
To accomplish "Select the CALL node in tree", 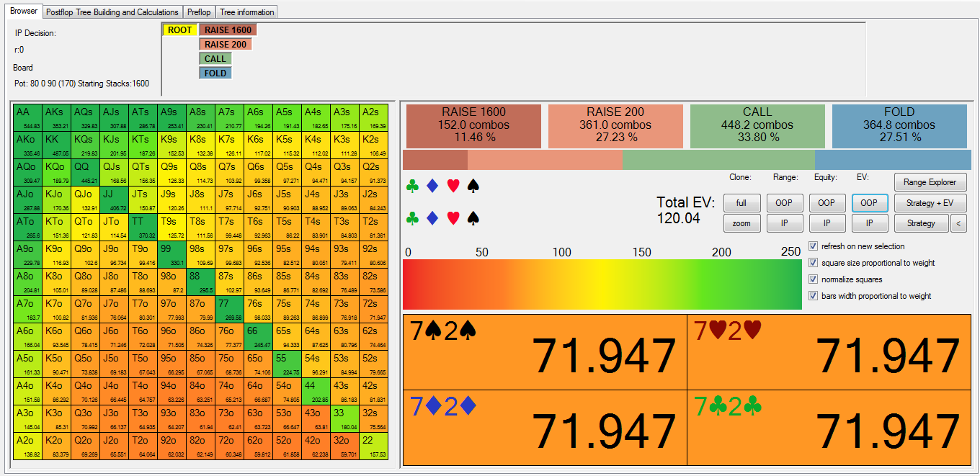I will click(215, 58).
